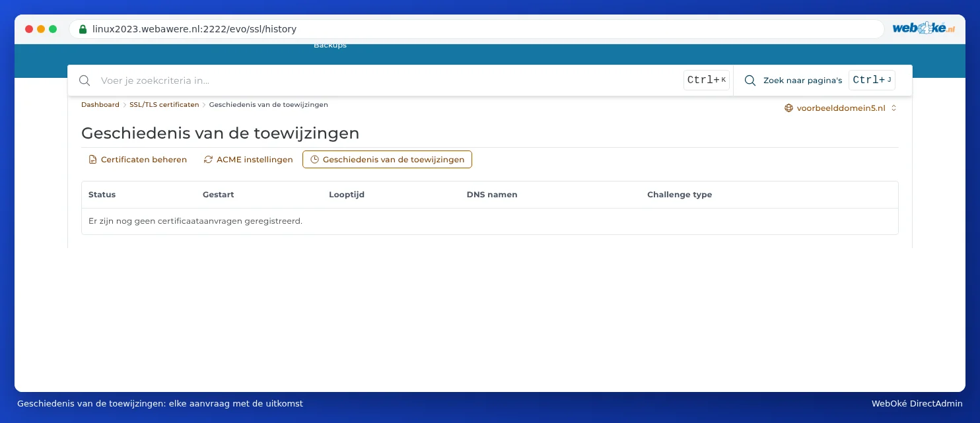
Task: Click the search magnifier icon
Action: click(85, 81)
